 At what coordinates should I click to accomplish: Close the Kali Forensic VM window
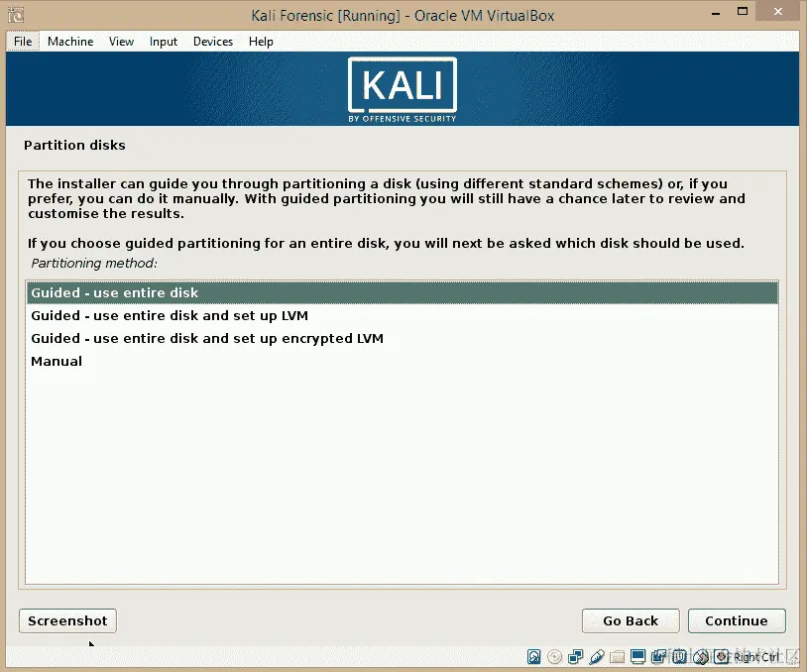point(777,11)
